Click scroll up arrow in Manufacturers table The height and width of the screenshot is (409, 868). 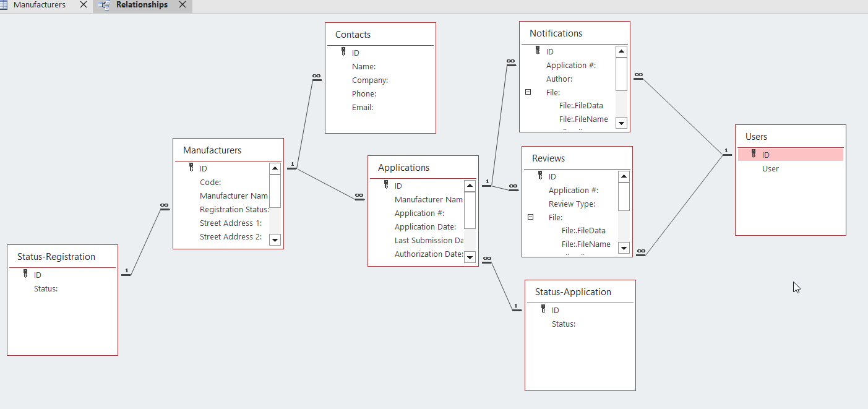click(275, 169)
